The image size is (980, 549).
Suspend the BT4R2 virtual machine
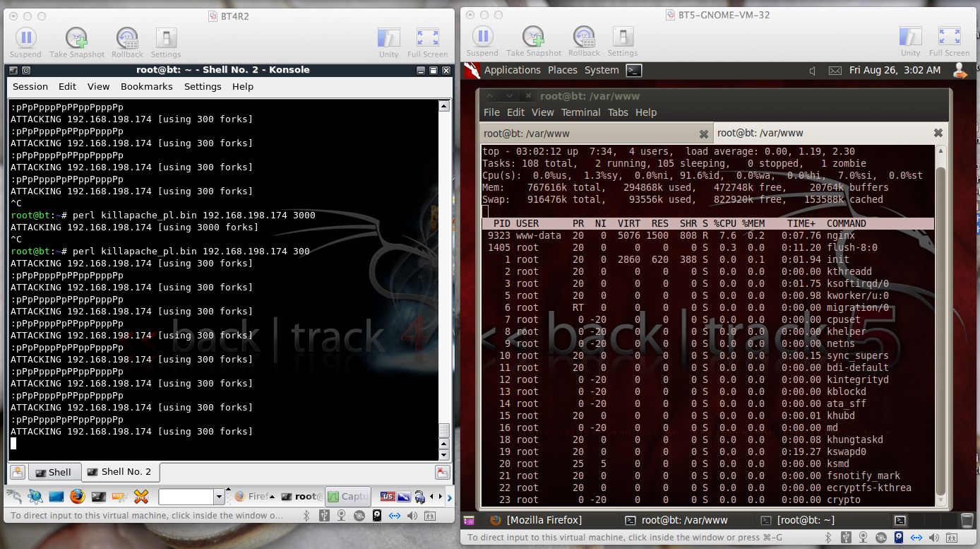[x=25, y=42]
